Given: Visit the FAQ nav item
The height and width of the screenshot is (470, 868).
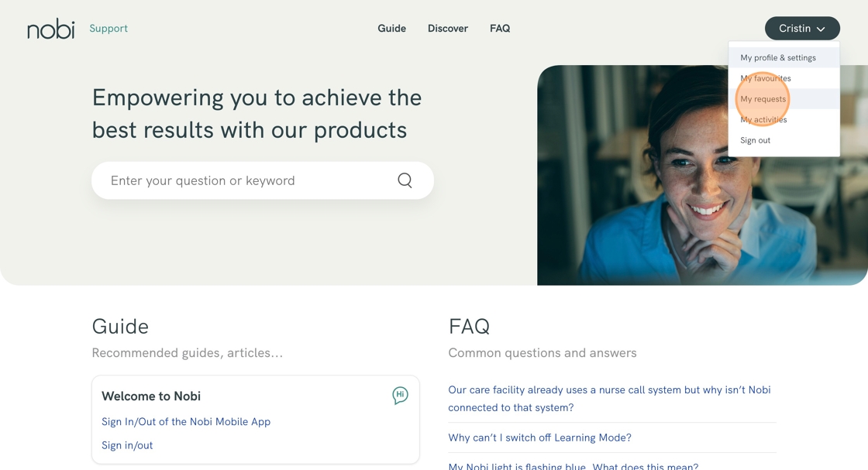Looking at the screenshot, I should pos(500,28).
